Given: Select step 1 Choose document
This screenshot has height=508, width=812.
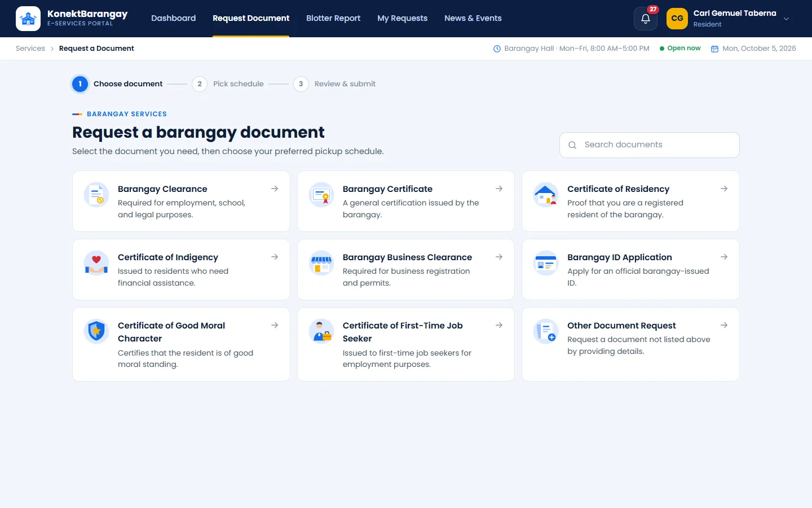Looking at the screenshot, I should 117,84.
